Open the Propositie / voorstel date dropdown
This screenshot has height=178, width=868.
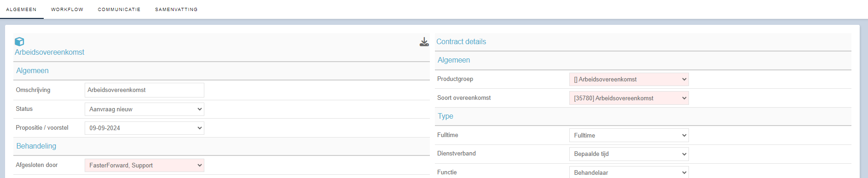tap(145, 128)
